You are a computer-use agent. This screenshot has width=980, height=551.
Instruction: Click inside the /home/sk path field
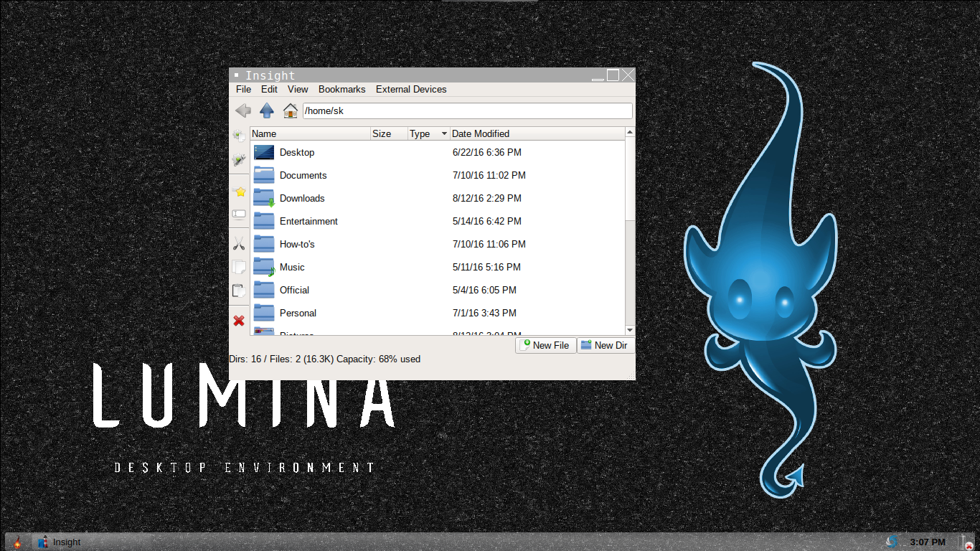pyautogui.click(x=466, y=110)
